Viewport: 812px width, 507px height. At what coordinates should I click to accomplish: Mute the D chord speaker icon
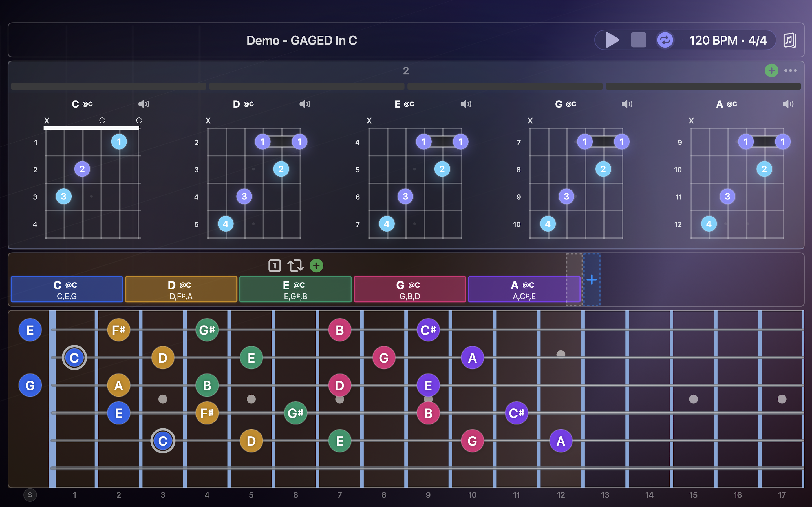305,104
